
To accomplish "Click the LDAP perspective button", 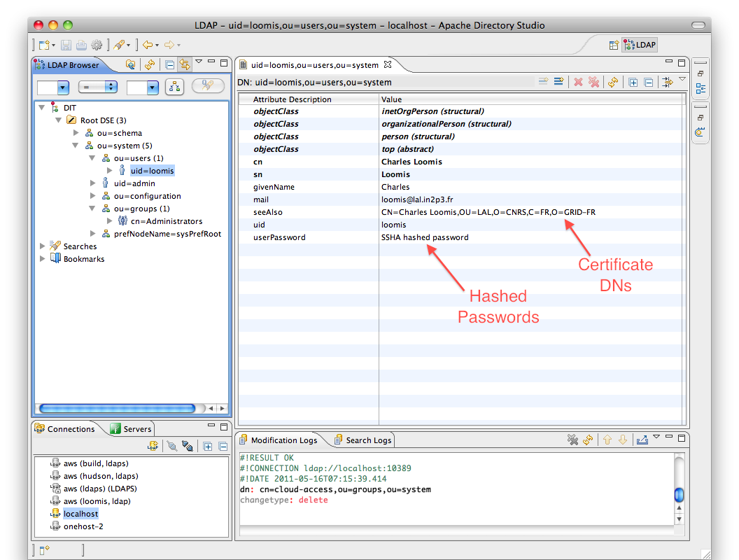I will (640, 45).
